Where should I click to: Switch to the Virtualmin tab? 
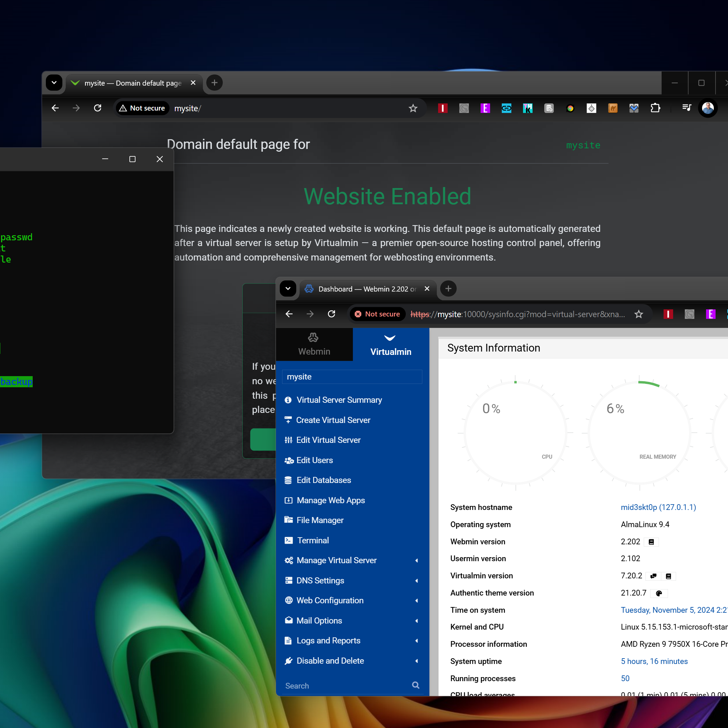391,344
